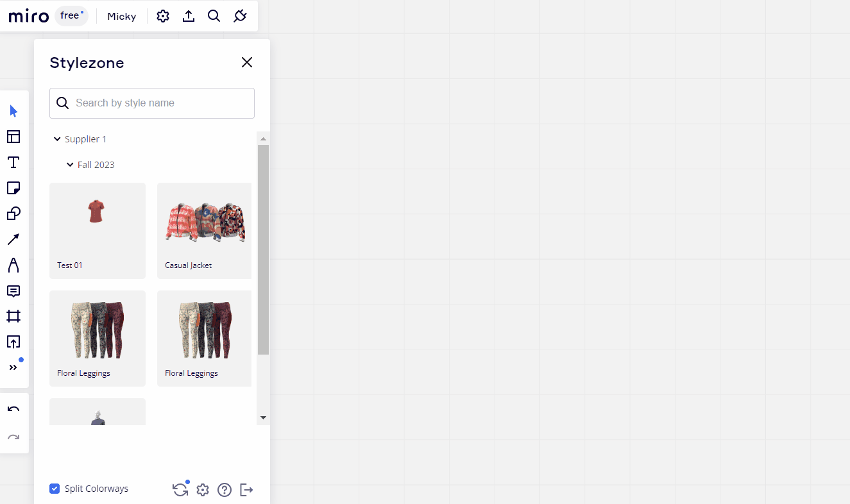
Task: Open Stylezone panel settings gear
Action: click(x=203, y=490)
